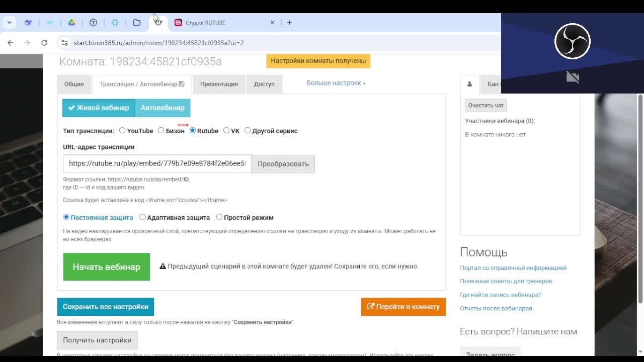Choose Другой сервис broadcast type

point(248,131)
